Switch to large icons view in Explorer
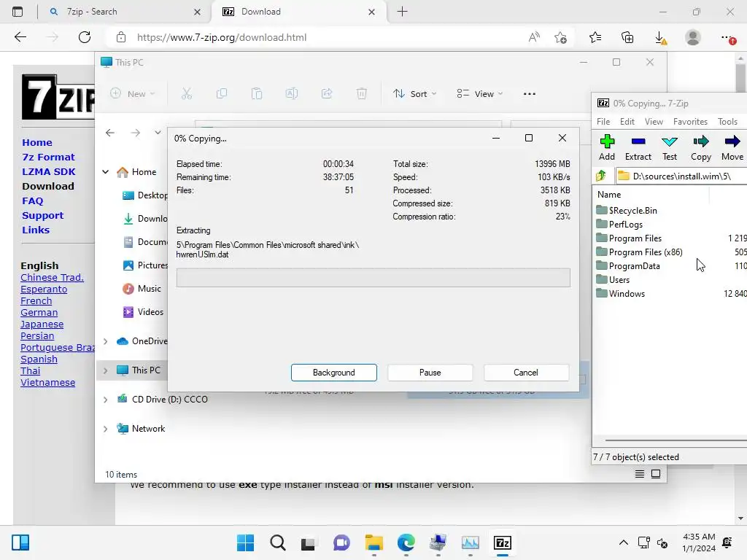This screenshot has height=560, width=747. (656, 474)
